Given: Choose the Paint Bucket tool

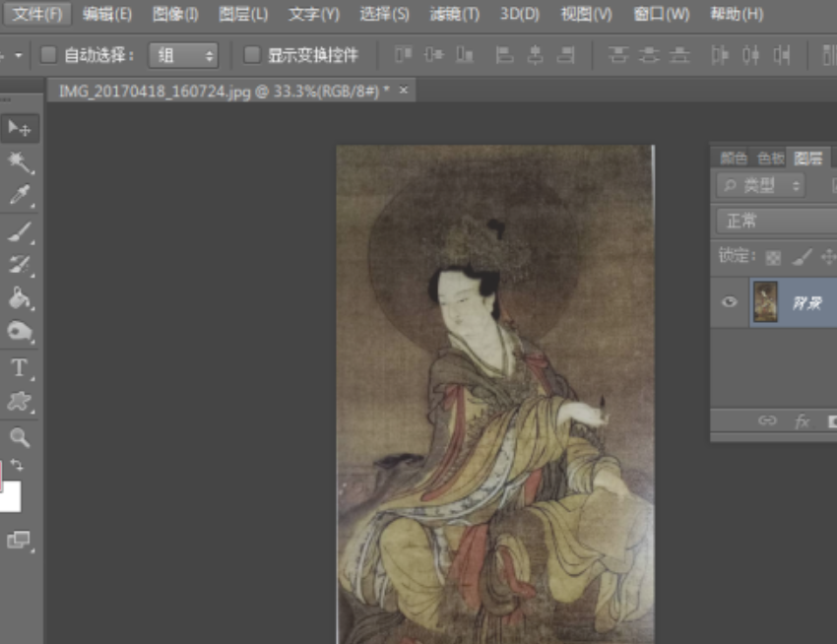Looking at the screenshot, I should (x=20, y=298).
